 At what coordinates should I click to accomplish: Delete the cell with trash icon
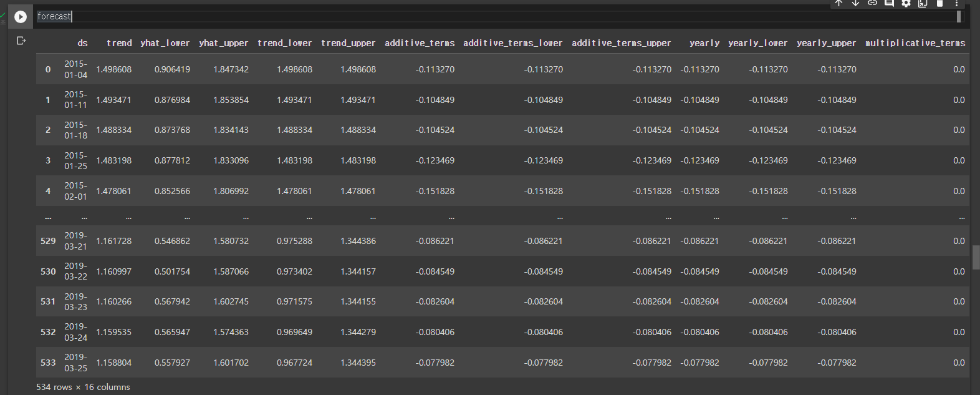point(940,3)
